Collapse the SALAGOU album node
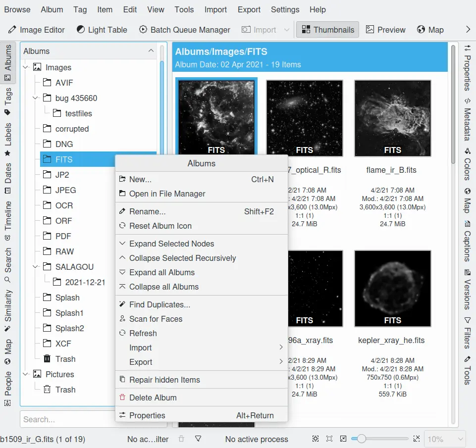This screenshot has height=448, width=476. 36,267
